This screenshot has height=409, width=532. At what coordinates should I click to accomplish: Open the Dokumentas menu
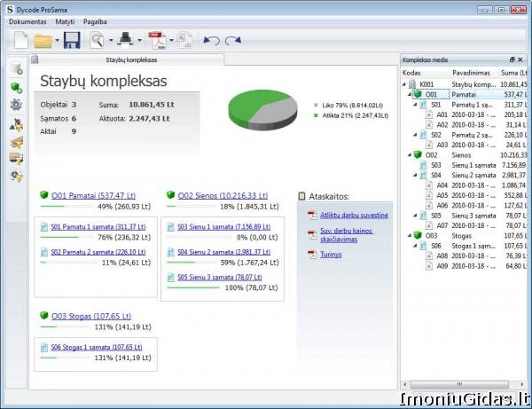coord(28,20)
